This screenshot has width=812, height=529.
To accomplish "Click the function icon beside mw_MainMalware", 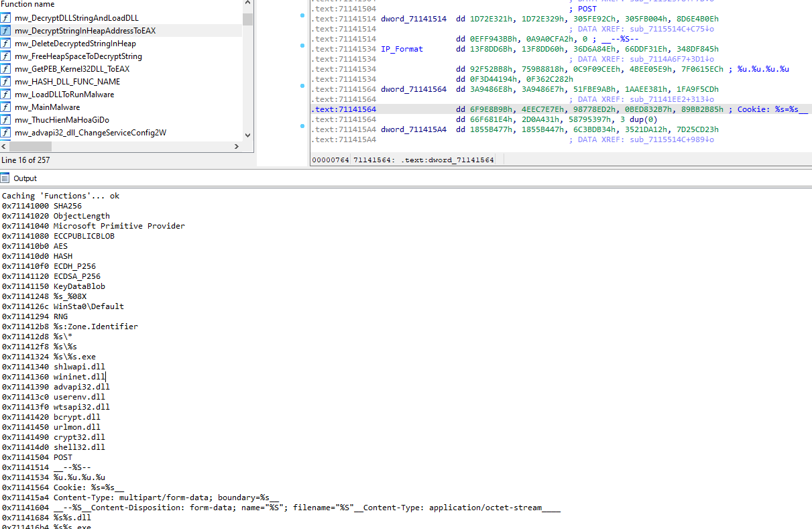I will [6, 107].
